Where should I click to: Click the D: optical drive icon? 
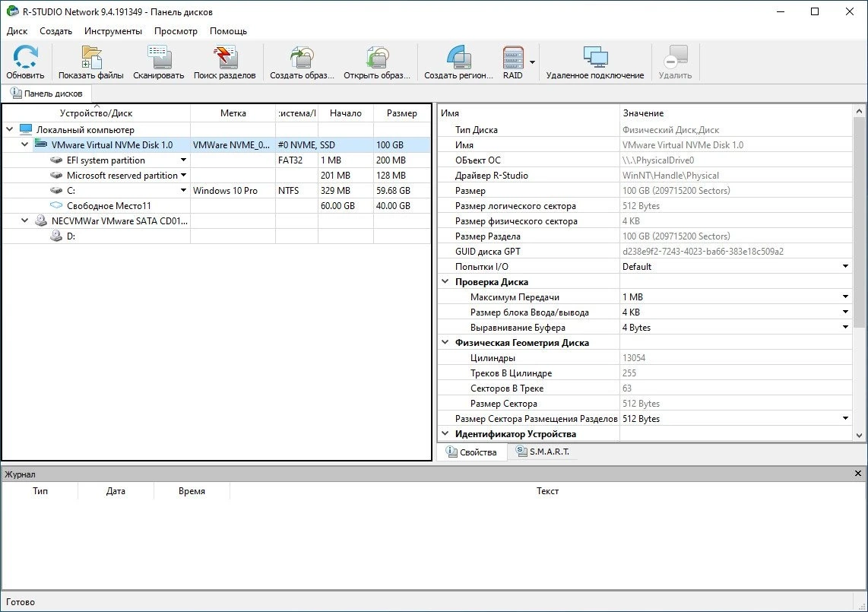tap(56, 236)
